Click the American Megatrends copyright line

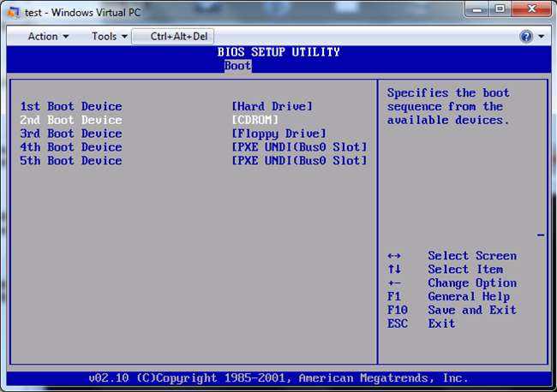[x=278, y=377]
